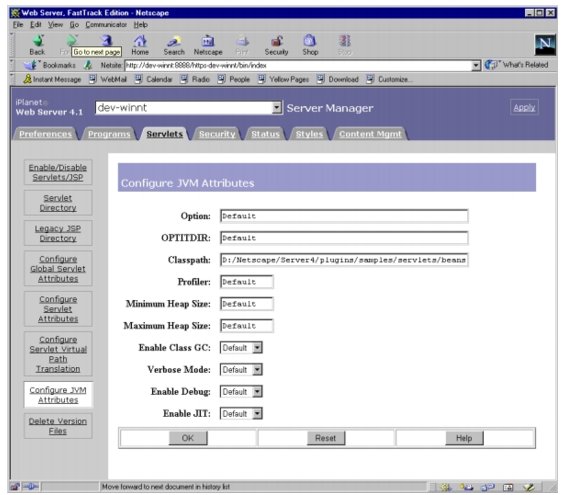The height and width of the screenshot is (495, 565).
Task: Expand the dev-winnt server dropdown
Action: click(277, 107)
